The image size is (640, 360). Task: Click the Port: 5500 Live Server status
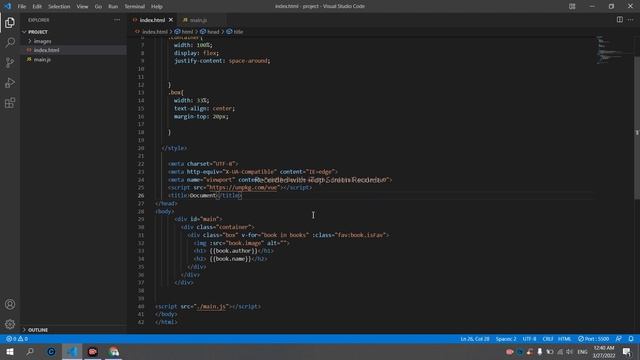[593, 339]
